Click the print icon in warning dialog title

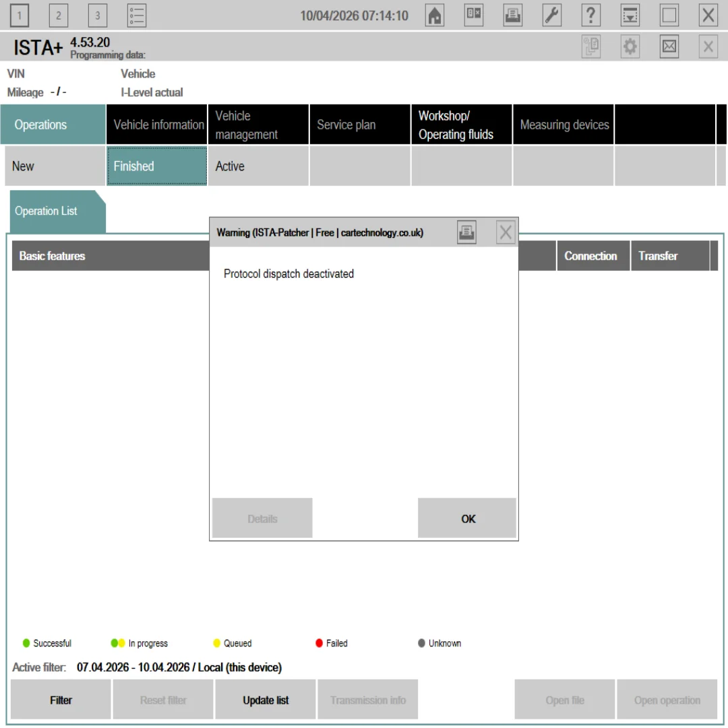point(466,232)
